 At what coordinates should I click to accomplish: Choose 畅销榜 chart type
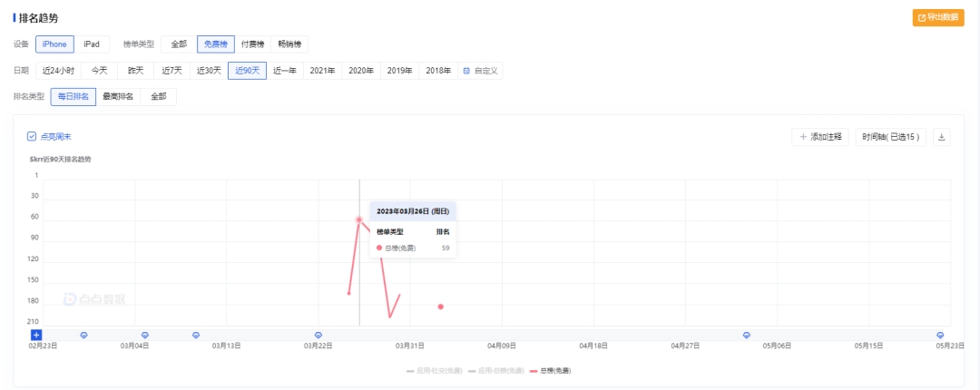click(289, 44)
